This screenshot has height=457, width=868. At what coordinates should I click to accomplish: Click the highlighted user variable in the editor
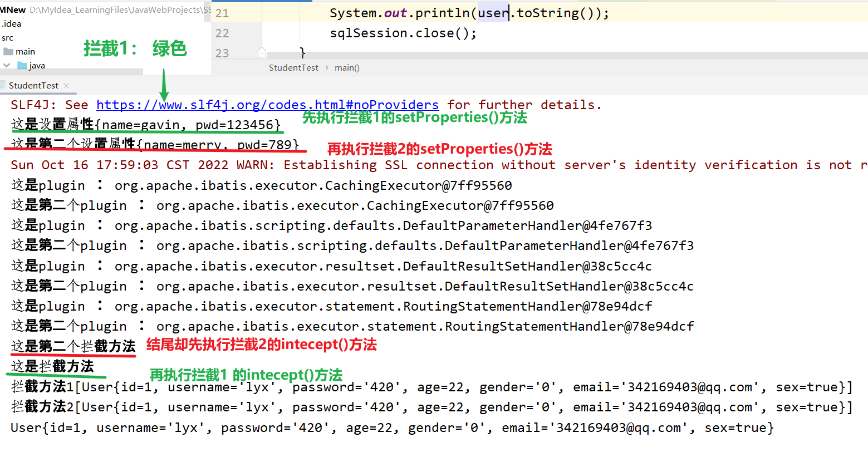coord(492,12)
